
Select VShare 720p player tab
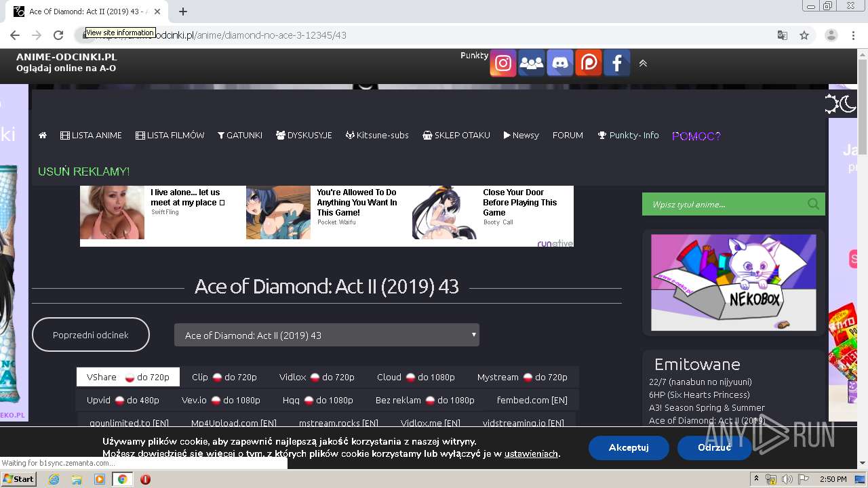[x=128, y=377]
